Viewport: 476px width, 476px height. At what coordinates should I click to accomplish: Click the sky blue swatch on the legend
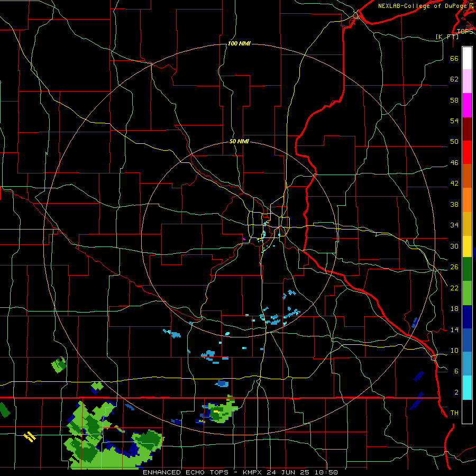(467, 364)
